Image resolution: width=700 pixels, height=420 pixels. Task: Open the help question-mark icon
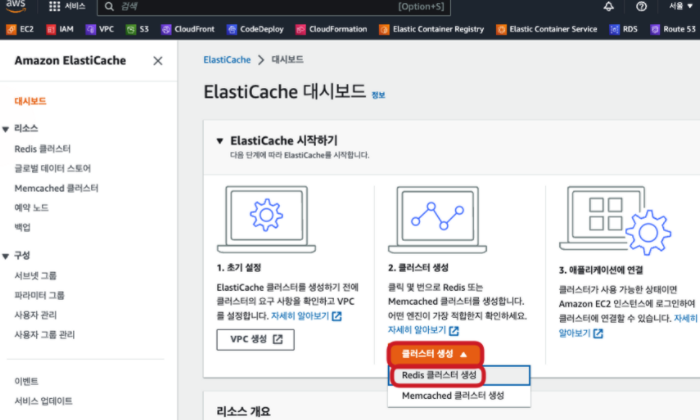tap(641, 6)
